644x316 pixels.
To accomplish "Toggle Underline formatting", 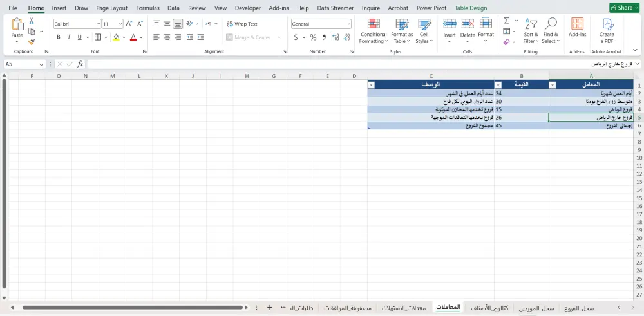I will pos(80,37).
